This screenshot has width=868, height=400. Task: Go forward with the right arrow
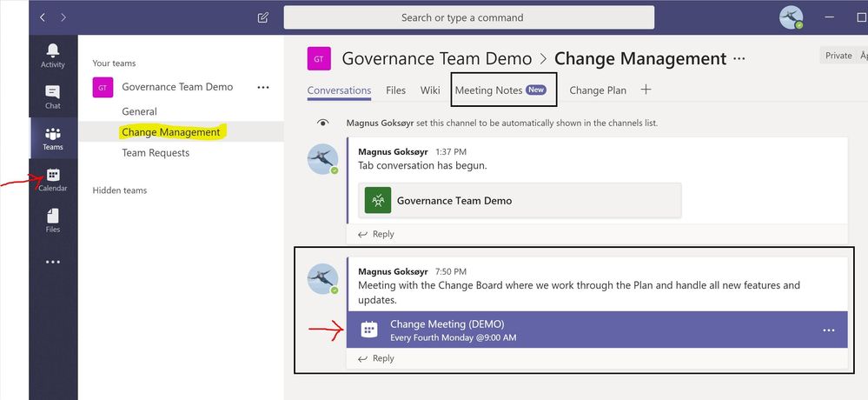tap(63, 17)
